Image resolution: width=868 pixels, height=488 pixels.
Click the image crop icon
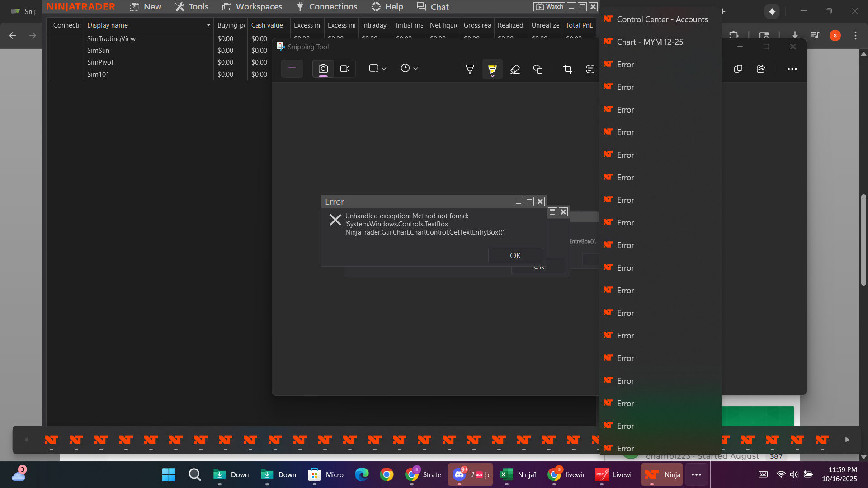click(568, 69)
